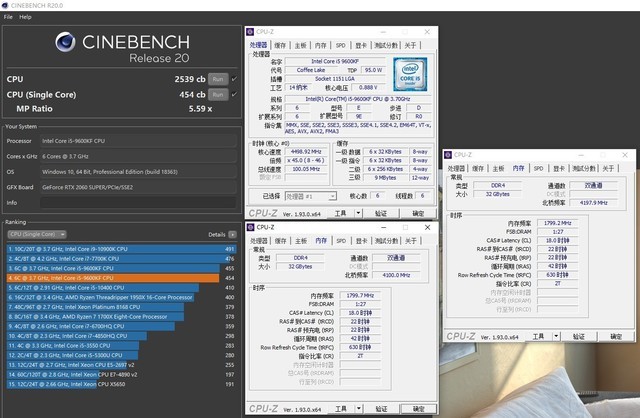The height and width of the screenshot is (418, 640).
Task: Open SPD tab in bottom CPU-Z window
Action: pos(341,241)
